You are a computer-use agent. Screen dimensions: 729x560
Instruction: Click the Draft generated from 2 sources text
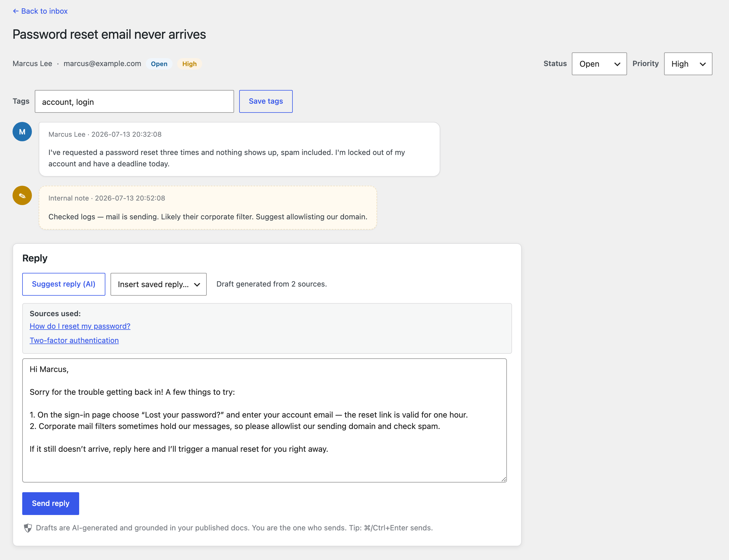[x=272, y=284]
